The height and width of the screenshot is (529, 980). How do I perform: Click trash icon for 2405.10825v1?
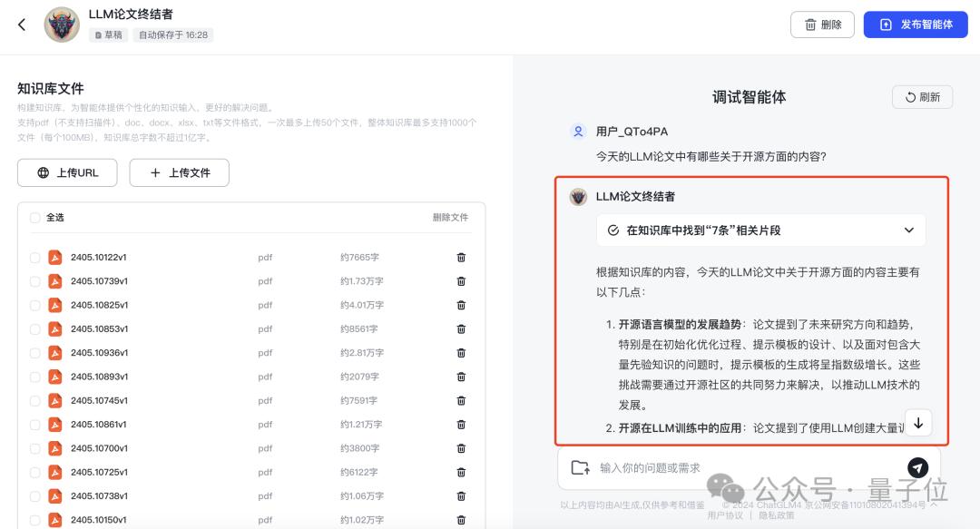(x=461, y=305)
